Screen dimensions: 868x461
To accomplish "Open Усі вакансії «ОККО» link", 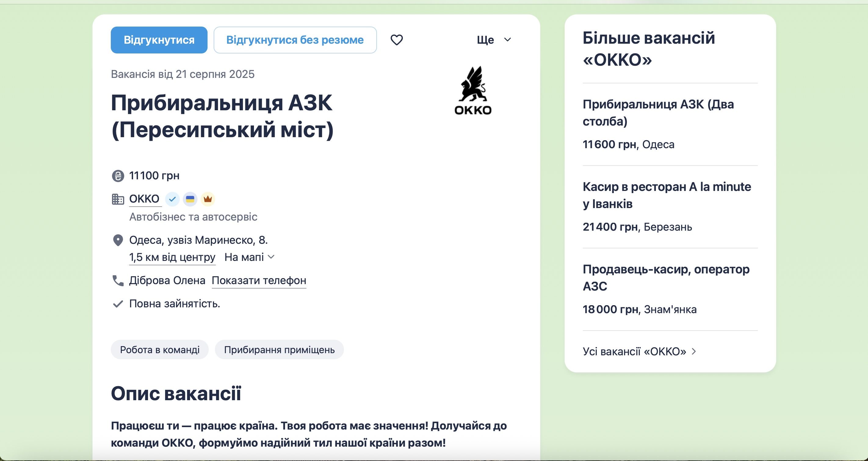I will pyautogui.click(x=639, y=351).
